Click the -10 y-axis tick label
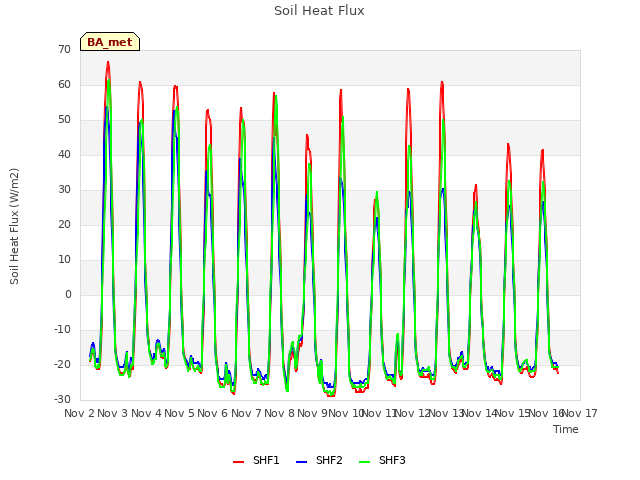Image resolution: width=640 pixels, height=480 pixels. coord(63,329)
